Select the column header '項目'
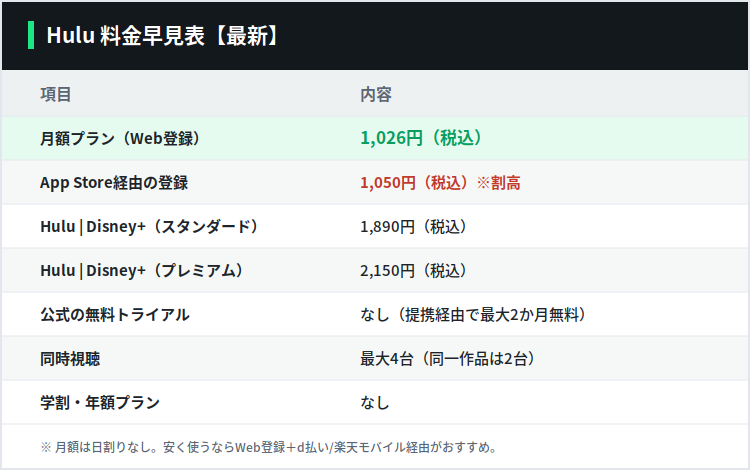Viewport: 750px width, 470px height. click(56, 95)
